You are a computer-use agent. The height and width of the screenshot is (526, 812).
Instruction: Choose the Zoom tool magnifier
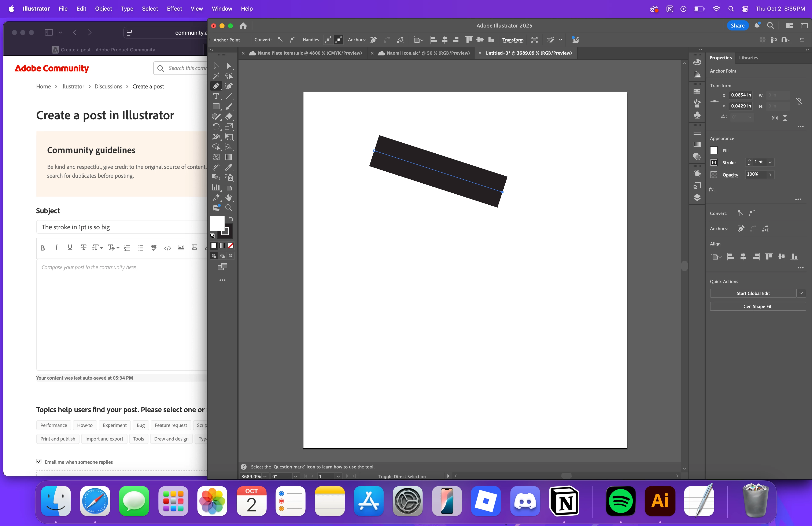tap(229, 208)
